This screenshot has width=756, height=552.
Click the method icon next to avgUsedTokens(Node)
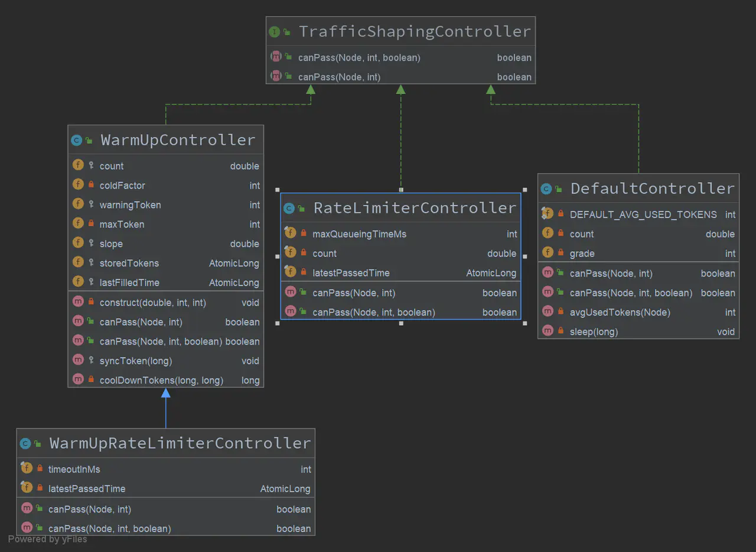click(548, 311)
